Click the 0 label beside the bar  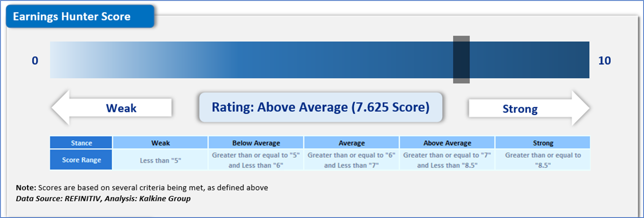click(x=35, y=60)
